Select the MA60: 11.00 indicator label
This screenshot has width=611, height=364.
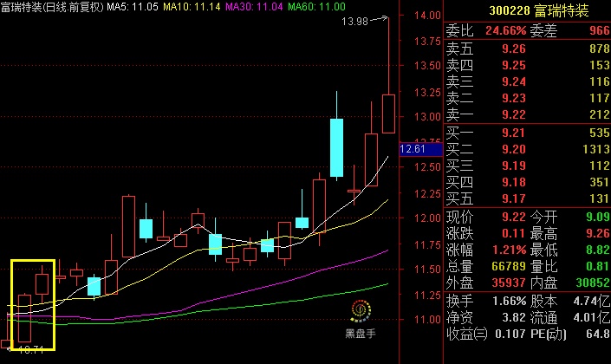[316, 7]
